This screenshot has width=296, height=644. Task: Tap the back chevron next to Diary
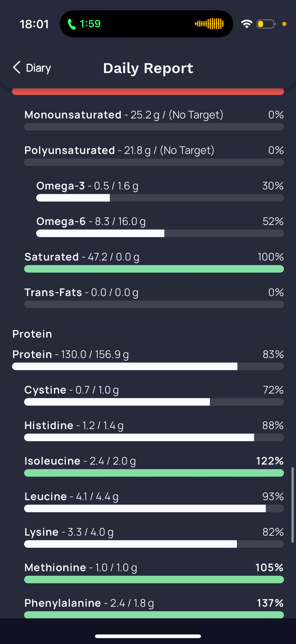coord(16,68)
